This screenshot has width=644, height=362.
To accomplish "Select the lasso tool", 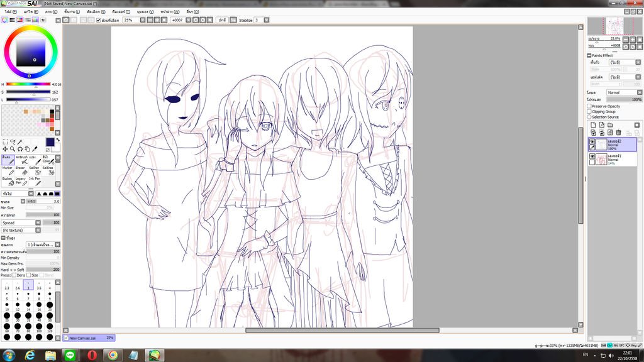I will pyautogui.click(x=13, y=141).
